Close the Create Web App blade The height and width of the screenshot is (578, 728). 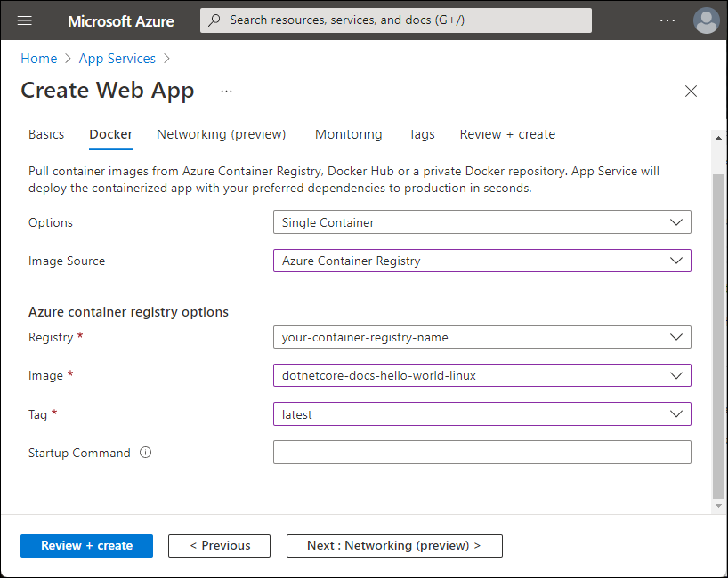(x=691, y=91)
